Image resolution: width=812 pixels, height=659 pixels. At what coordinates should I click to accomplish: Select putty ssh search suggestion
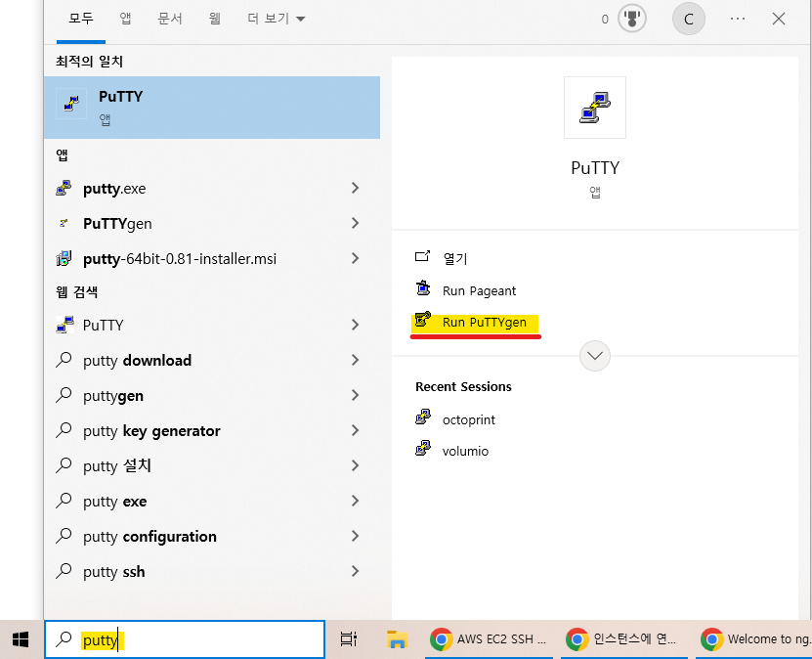click(x=114, y=571)
